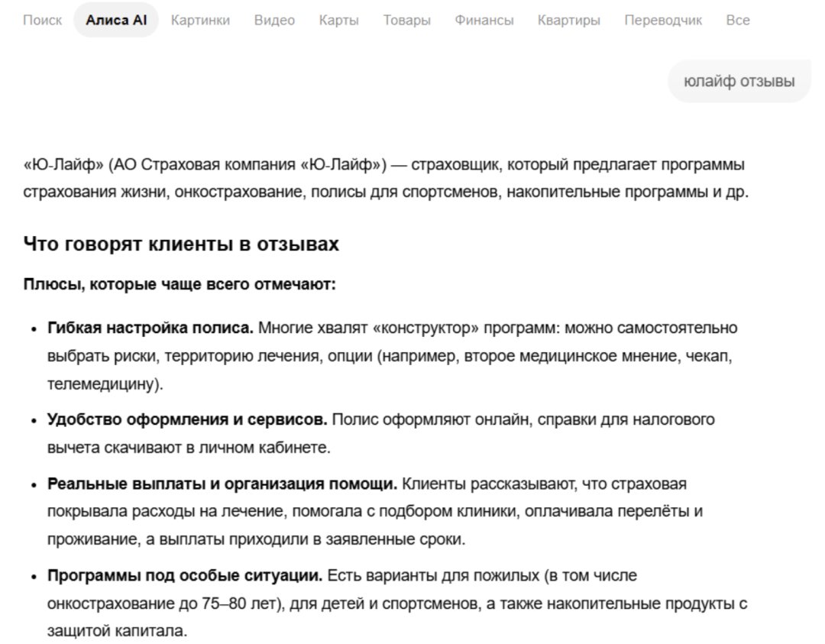Click the юлайф отзывы query bubble
The width and height of the screenshot is (825, 644).
coord(739,81)
